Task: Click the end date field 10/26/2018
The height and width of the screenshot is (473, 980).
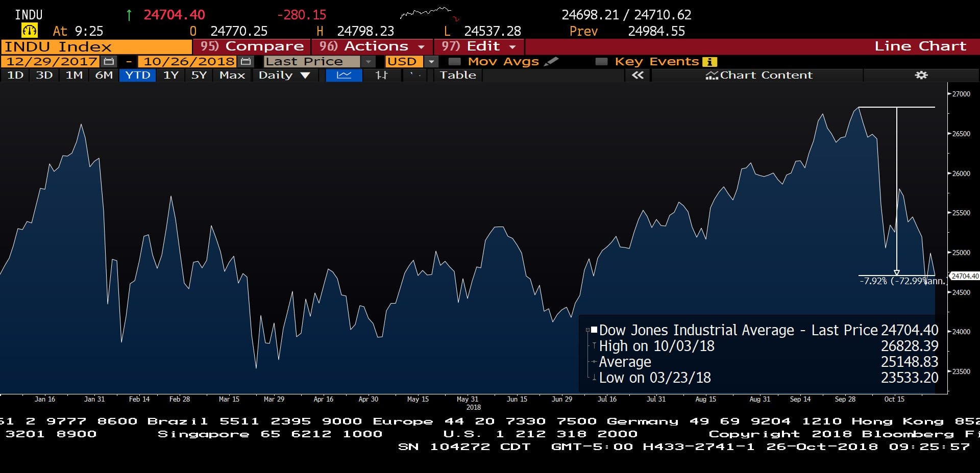Action: pos(188,61)
